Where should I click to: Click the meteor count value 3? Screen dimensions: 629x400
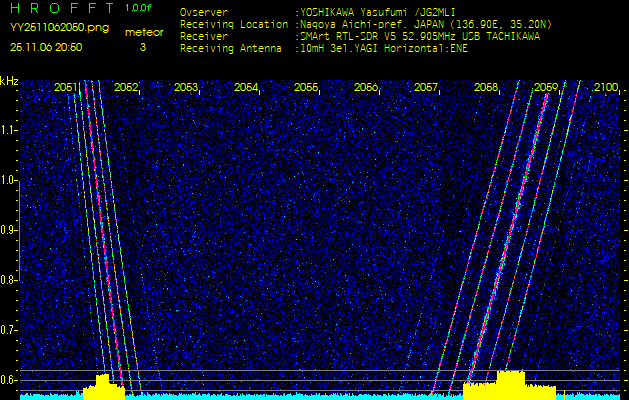coord(142,47)
